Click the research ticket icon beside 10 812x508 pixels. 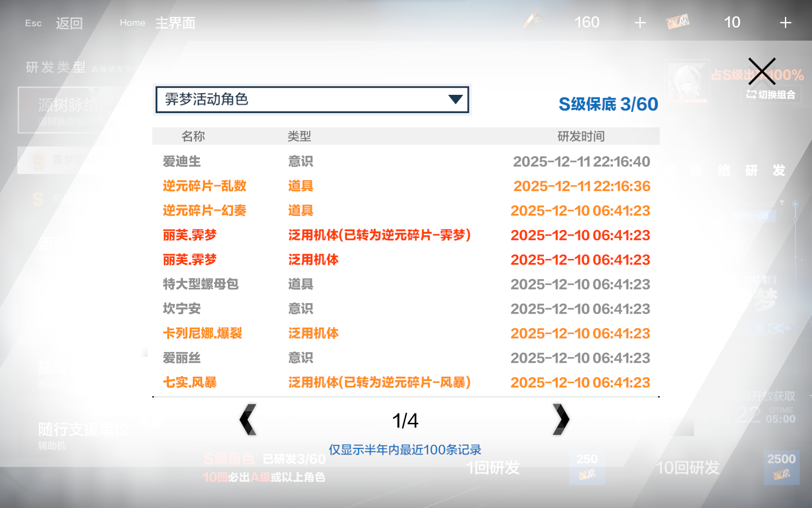678,22
